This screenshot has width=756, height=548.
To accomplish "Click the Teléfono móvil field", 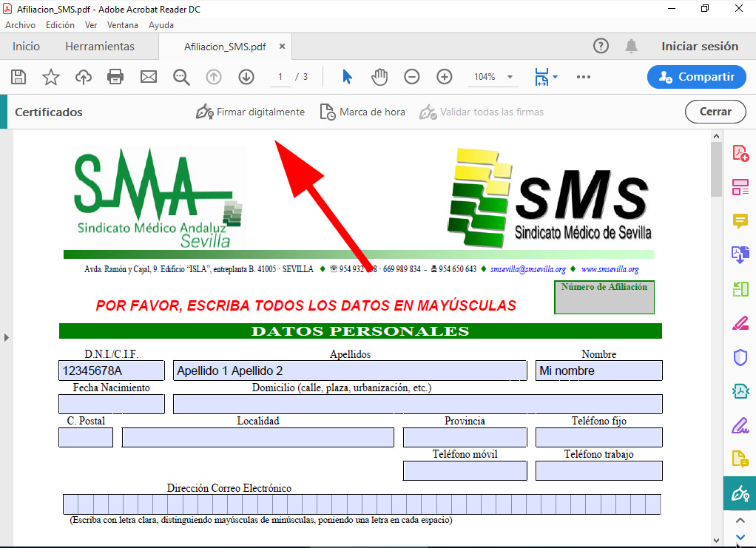I will (465, 471).
